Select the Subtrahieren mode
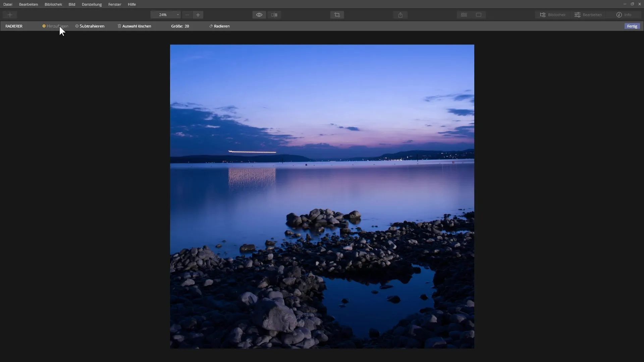The width and height of the screenshot is (644, 362). (x=90, y=26)
